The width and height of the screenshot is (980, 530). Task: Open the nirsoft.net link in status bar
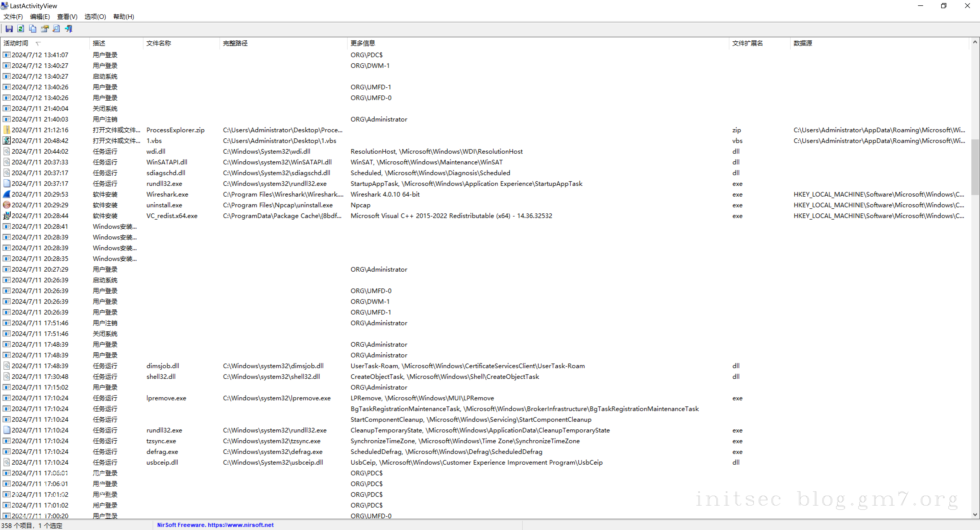[x=240, y=525]
